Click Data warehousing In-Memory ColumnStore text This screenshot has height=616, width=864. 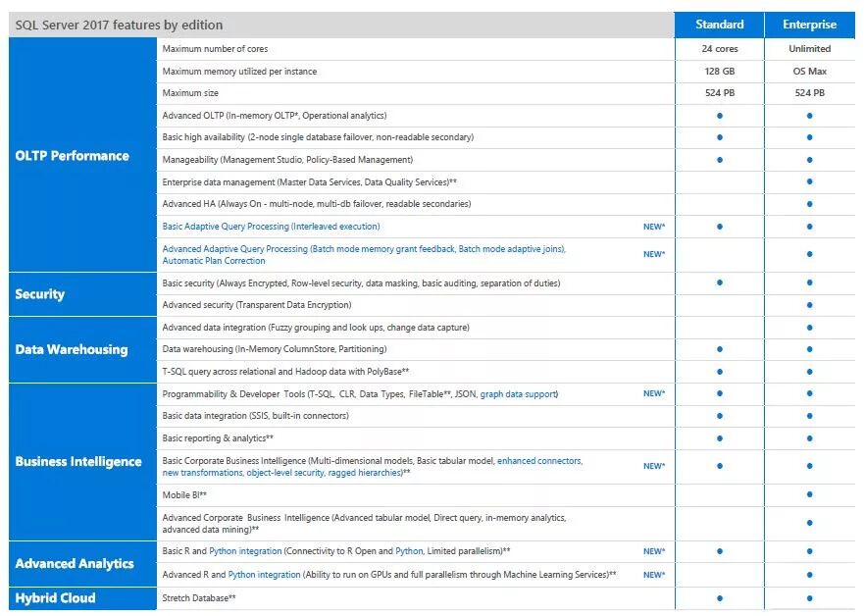click(x=275, y=349)
